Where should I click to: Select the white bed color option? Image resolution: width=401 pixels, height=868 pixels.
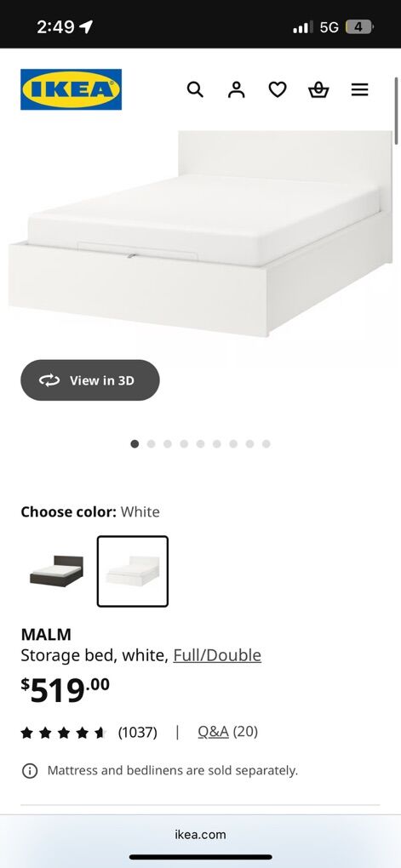132,571
